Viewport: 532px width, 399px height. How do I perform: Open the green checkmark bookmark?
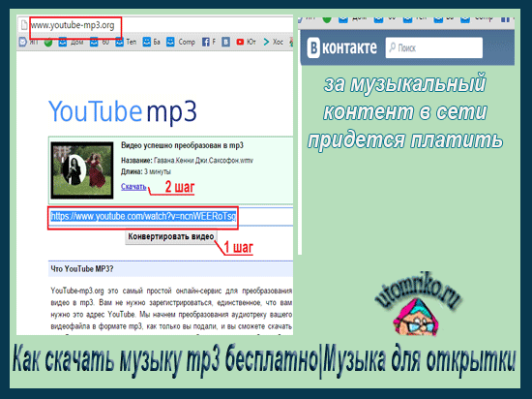(x=48, y=43)
